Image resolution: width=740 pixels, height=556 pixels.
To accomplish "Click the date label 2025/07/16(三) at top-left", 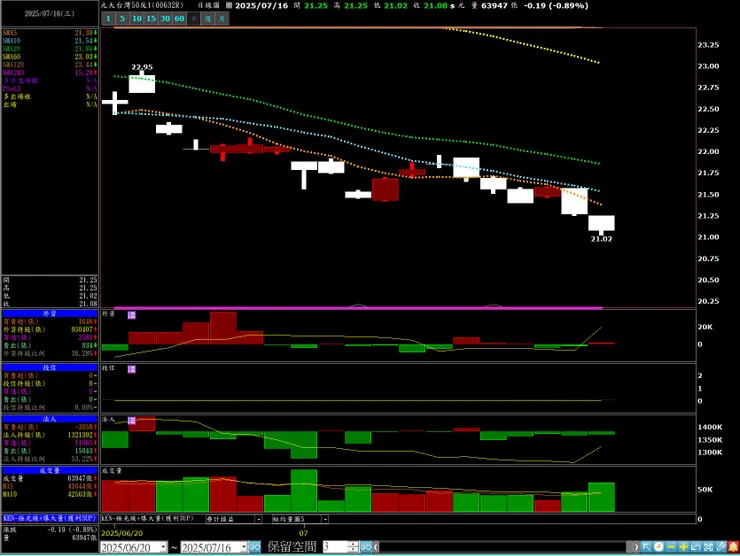I will pyautogui.click(x=50, y=14).
